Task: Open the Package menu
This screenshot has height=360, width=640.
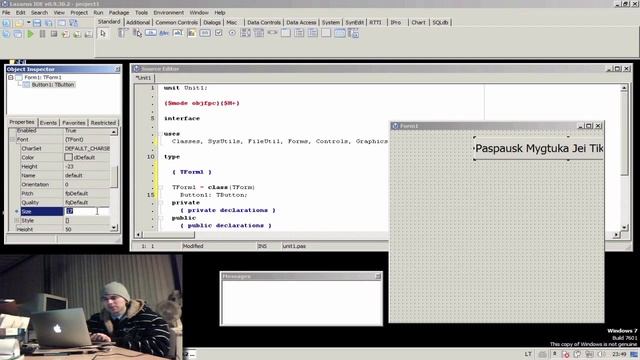Action: click(x=119, y=13)
